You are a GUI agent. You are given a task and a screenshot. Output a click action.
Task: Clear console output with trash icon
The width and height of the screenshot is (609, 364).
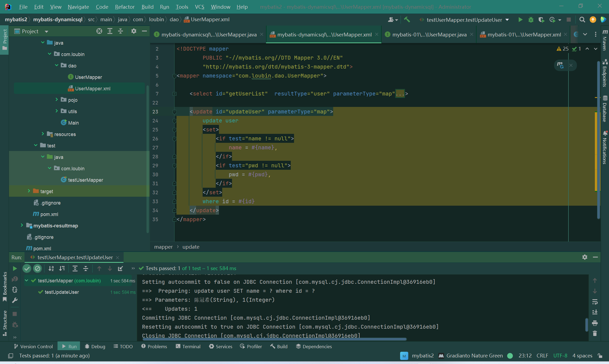[595, 333]
